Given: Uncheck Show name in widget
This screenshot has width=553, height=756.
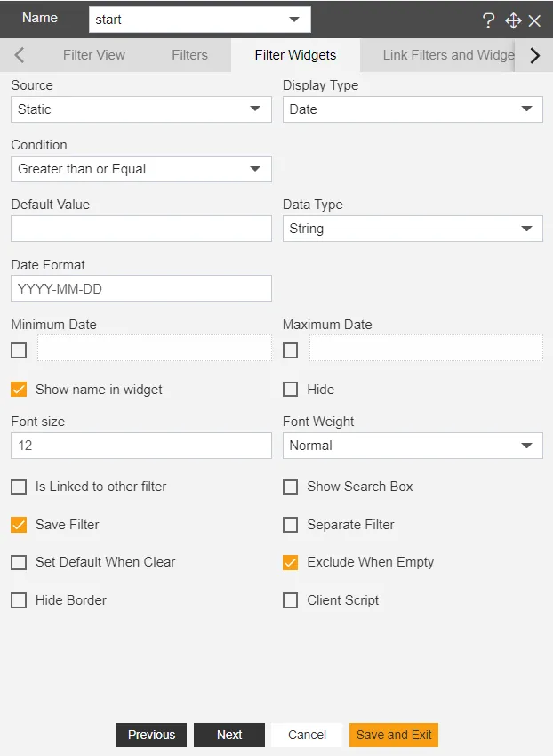Looking at the screenshot, I should (19, 389).
